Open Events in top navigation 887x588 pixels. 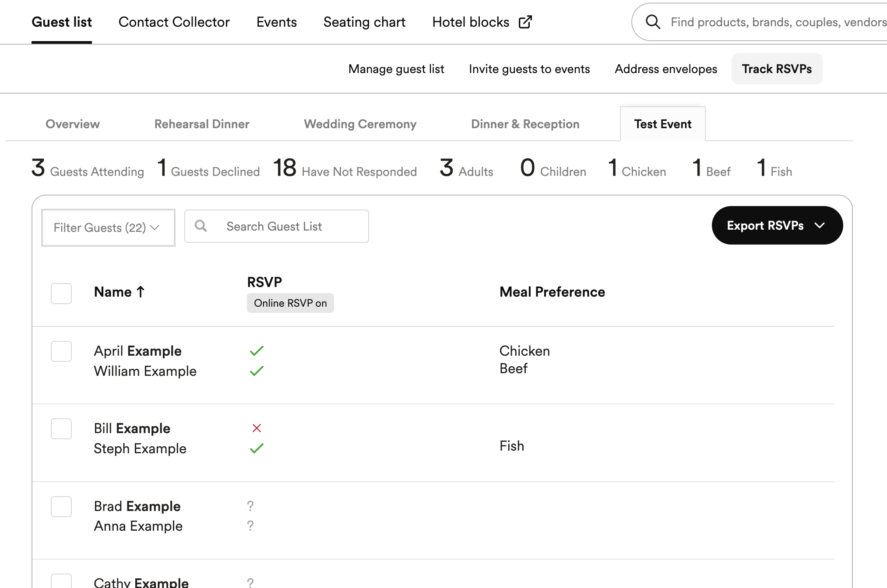[x=277, y=22]
